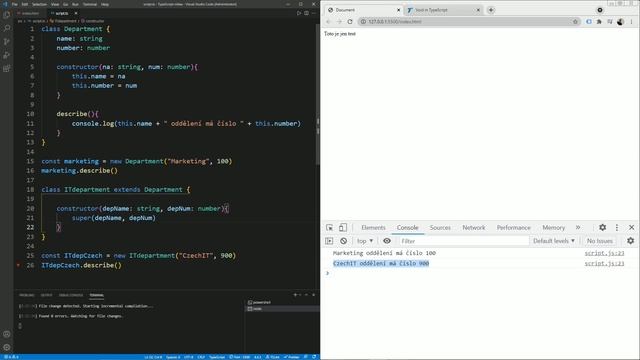Close the script.ts editor tab
Image resolution: width=640 pixels, height=360 pixels.
pyautogui.click(x=76, y=13)
